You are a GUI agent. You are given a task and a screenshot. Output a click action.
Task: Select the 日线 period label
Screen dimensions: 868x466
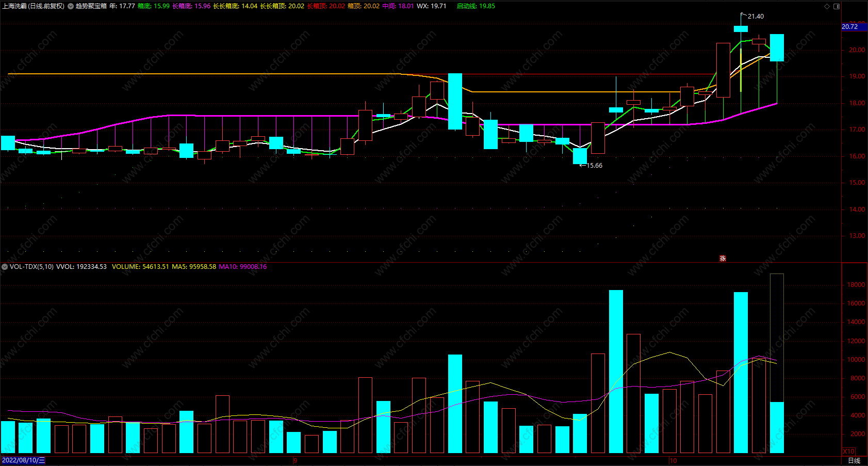click(x=854, y=460)
